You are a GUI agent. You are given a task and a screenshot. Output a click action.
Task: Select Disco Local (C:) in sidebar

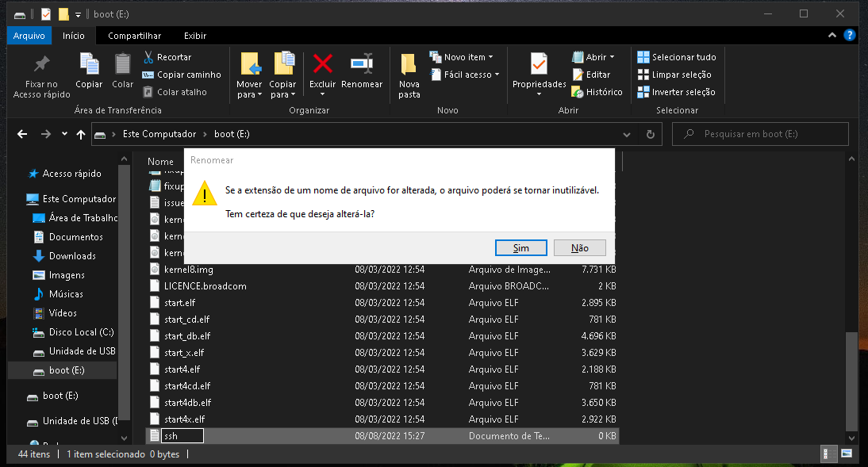81,332
